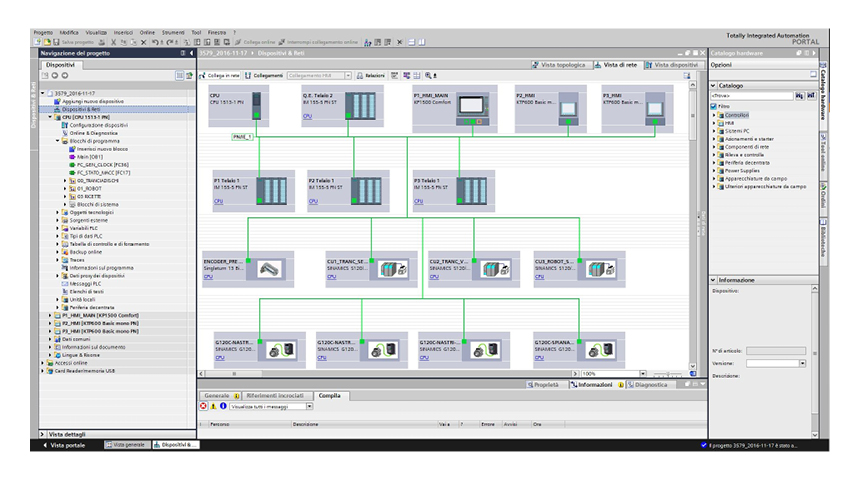
Task: Click the catalog search field
Action: [x=751, y=96]
